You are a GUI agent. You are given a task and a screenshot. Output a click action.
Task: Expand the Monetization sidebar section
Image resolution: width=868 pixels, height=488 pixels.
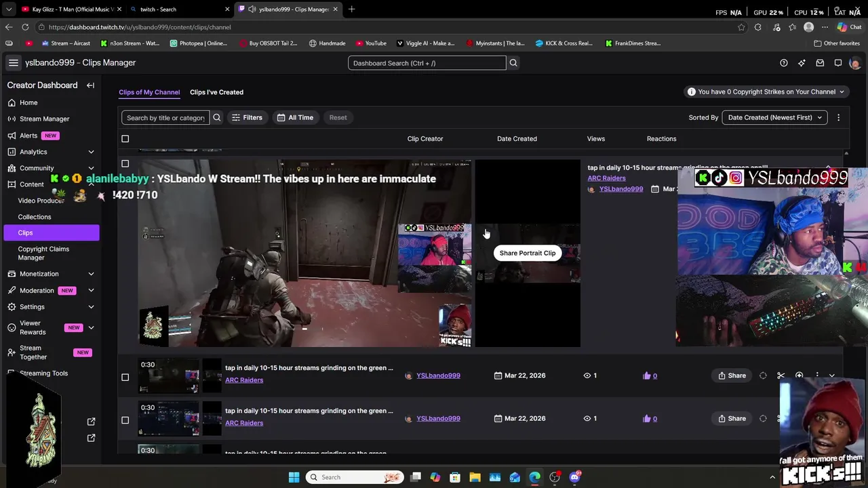pos(91,274)
